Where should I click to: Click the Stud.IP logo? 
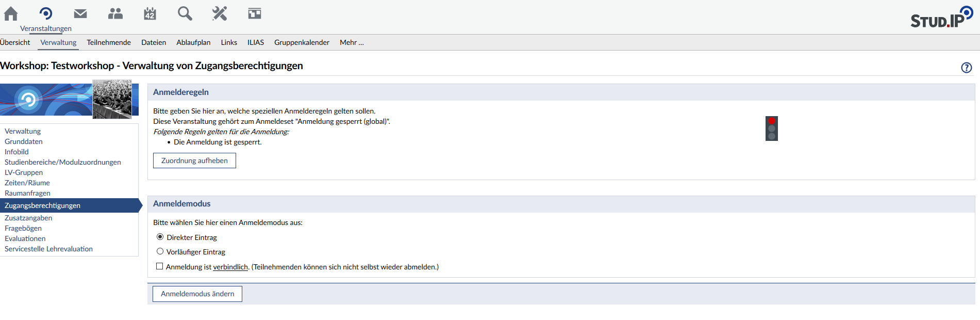pos(941,18)
